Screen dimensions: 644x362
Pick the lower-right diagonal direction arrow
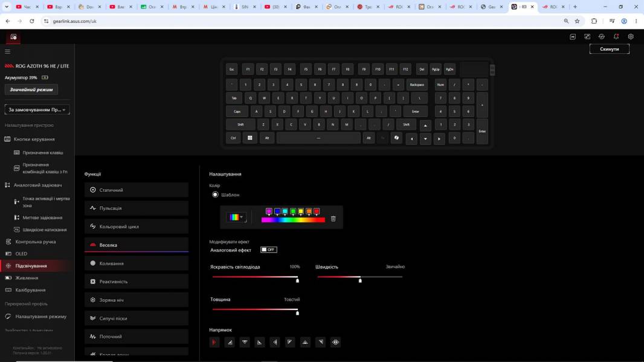(x=230, y=342)
